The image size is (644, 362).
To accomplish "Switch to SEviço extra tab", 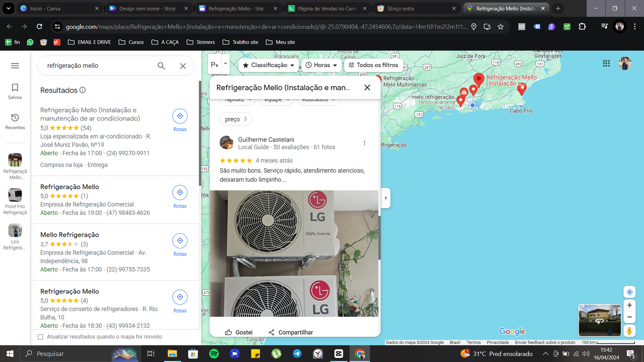I will 417,8.
